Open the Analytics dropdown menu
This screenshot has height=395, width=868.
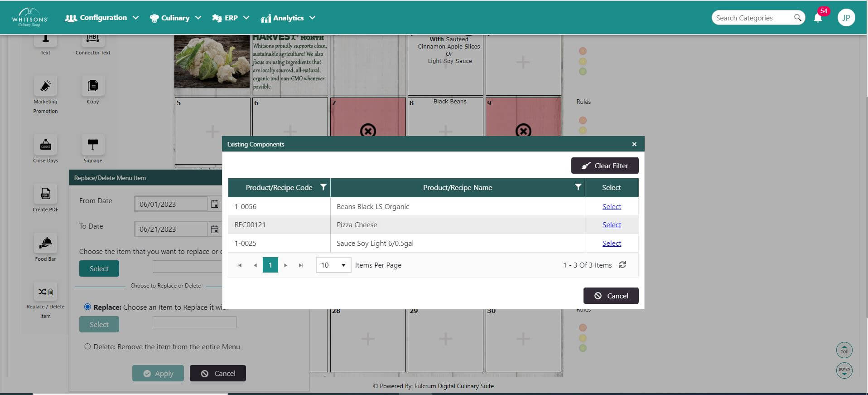click(x=288, y=18)
